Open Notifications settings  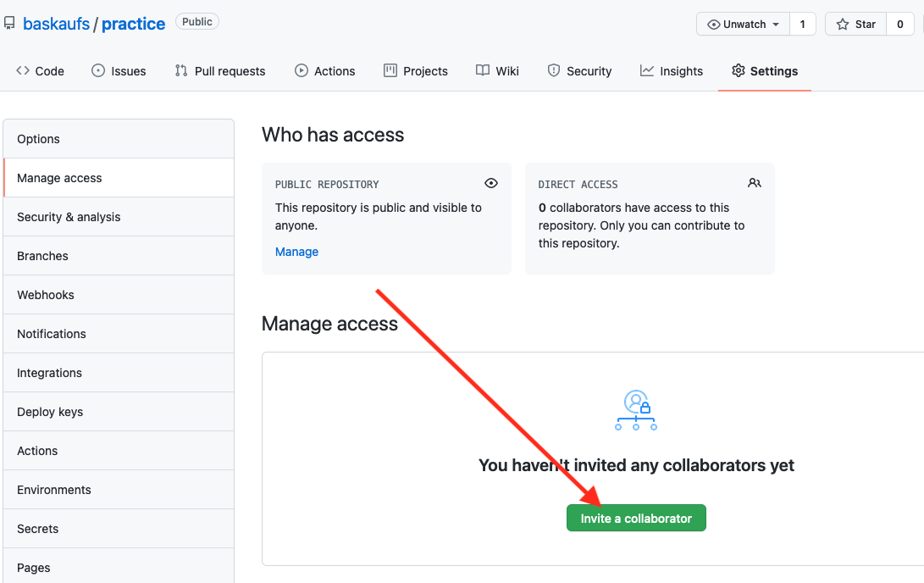click(119, 334)
